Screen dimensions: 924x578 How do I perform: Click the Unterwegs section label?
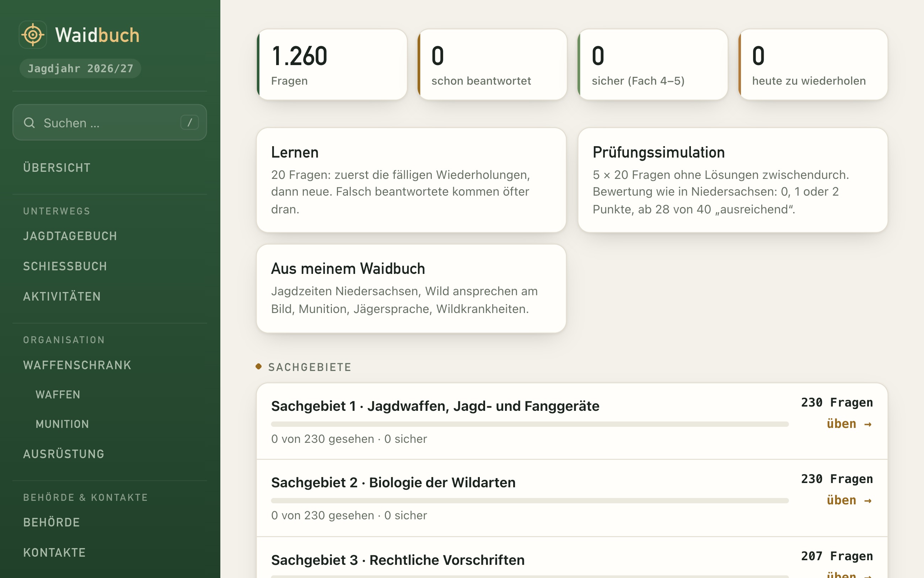click(x=57, y=211)
